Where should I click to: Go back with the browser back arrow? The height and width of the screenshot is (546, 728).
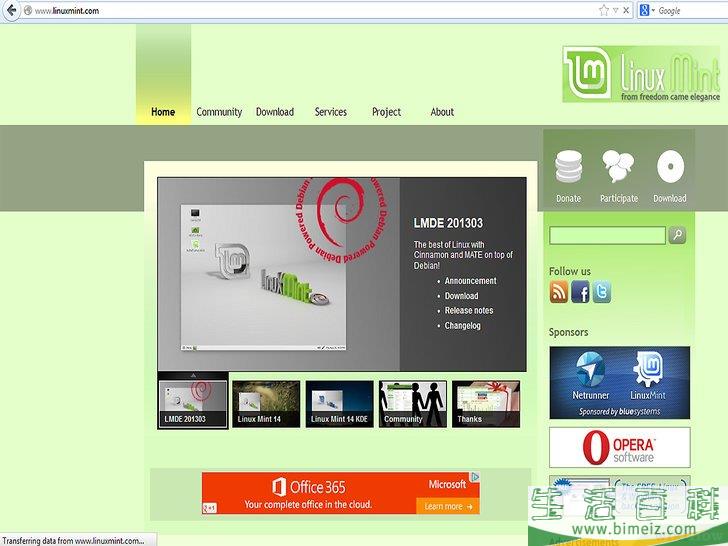11,10
